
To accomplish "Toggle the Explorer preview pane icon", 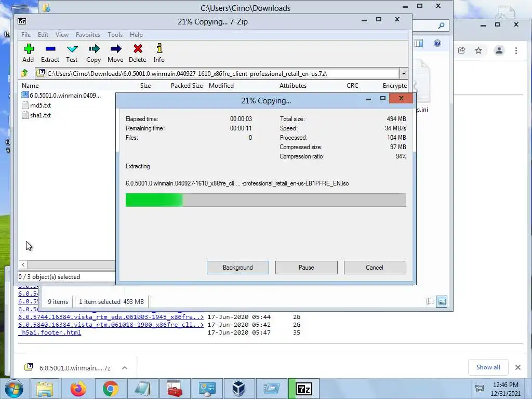I will [419, 43].
